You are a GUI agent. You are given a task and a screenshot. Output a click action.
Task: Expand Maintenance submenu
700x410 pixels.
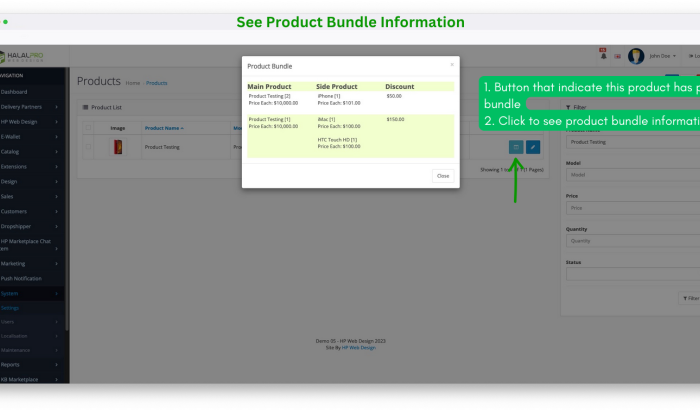[31, 350]
